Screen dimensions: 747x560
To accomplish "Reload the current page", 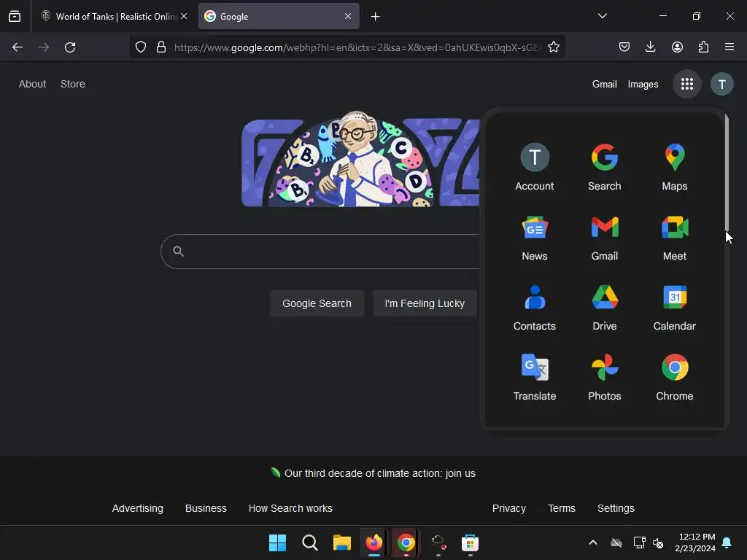I will pos(70,47).
